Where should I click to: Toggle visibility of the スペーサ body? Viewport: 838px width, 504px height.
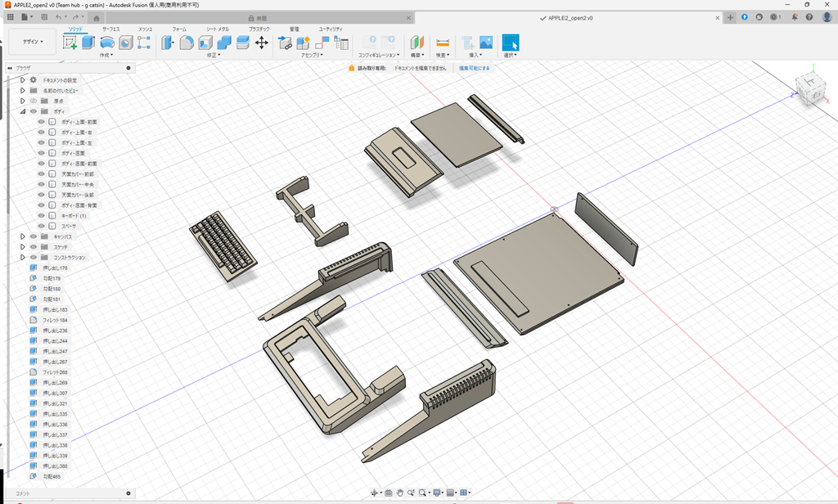click(x=40, y=226)
